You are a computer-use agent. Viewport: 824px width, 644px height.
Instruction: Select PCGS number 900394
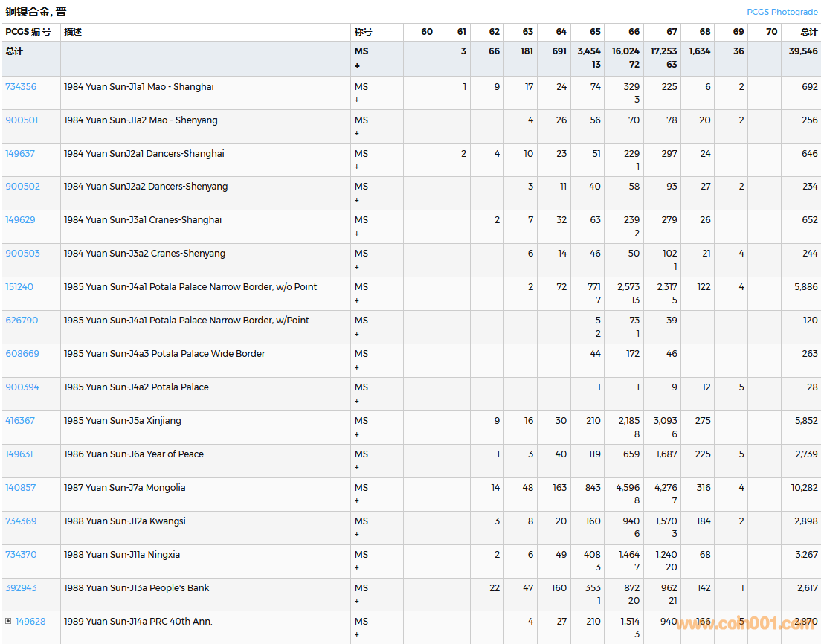(22, 387)
